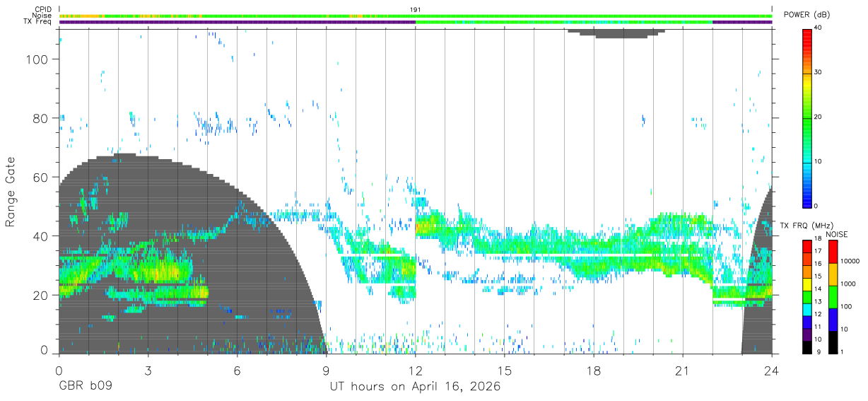Image resolution: width=868 pixels, height=401 pixels.
Task: Click the x-axis tick label 0
Action: coord(59,371)
